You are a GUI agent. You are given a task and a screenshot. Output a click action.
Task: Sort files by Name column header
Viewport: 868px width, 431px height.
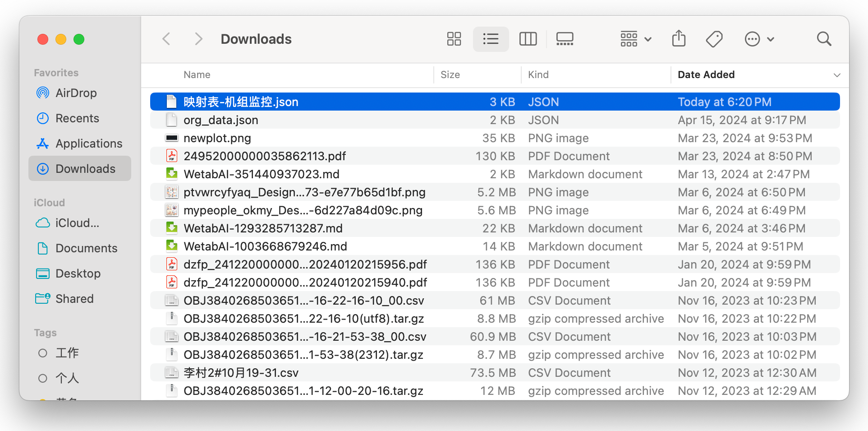point(197,75)
